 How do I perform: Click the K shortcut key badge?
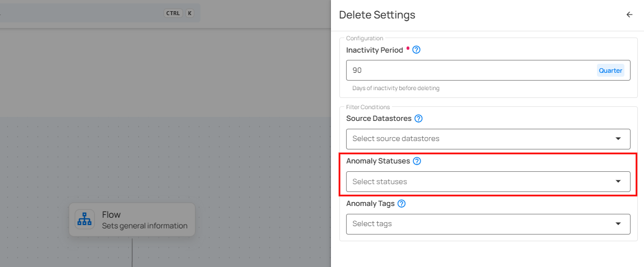[189, 13]
